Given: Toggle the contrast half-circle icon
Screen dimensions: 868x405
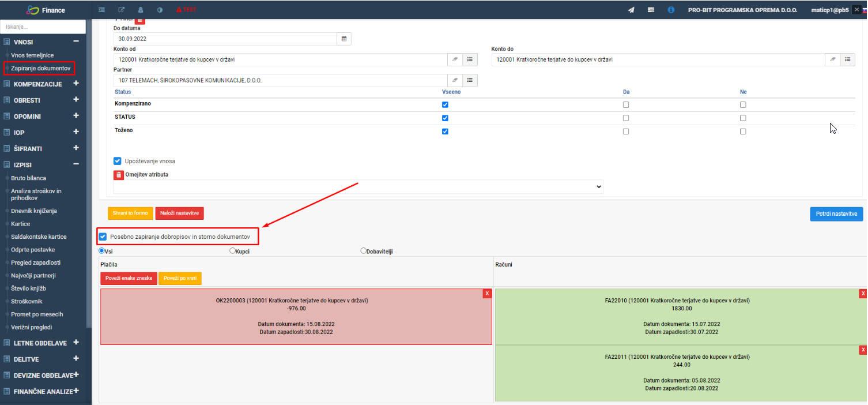Looking at the screenshot, I should tap(160, 10).
